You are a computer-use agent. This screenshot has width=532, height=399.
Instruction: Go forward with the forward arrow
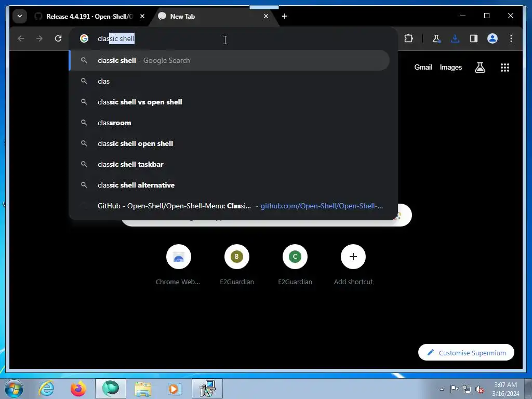39,38
